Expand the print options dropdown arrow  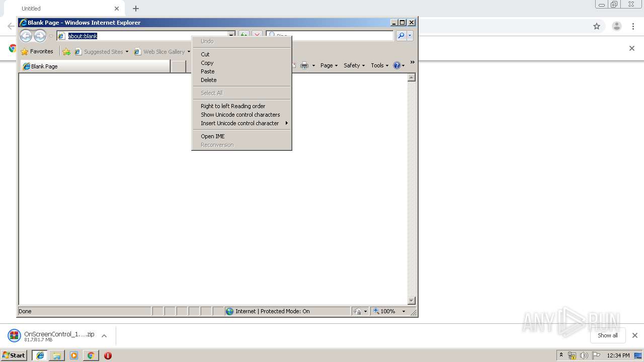tap(313, 65)
